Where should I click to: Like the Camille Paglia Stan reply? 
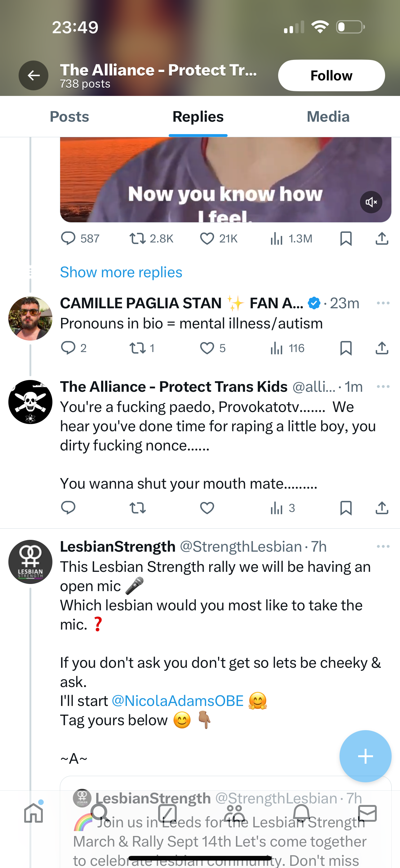click(x=207, y=348)
